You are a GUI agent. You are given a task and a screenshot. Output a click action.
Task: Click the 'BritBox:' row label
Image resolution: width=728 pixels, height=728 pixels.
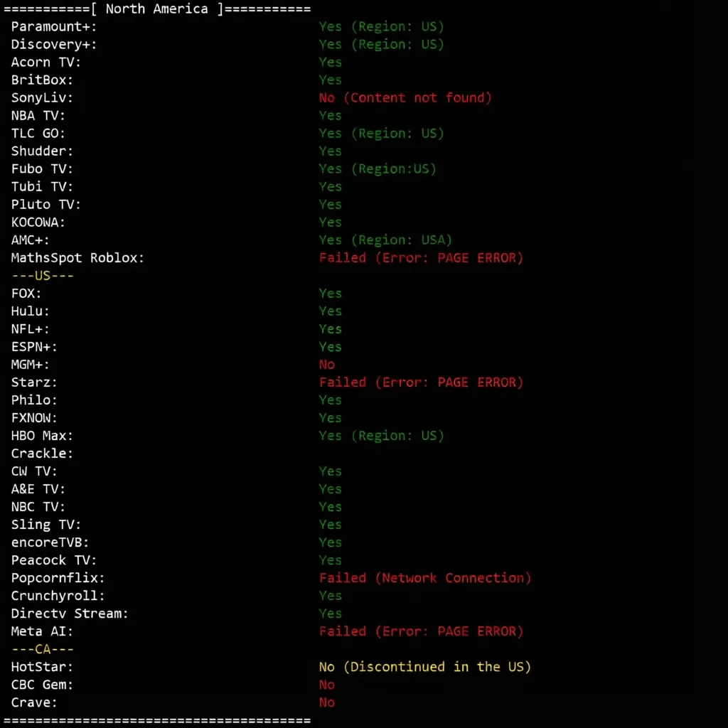tap(42, 80)
